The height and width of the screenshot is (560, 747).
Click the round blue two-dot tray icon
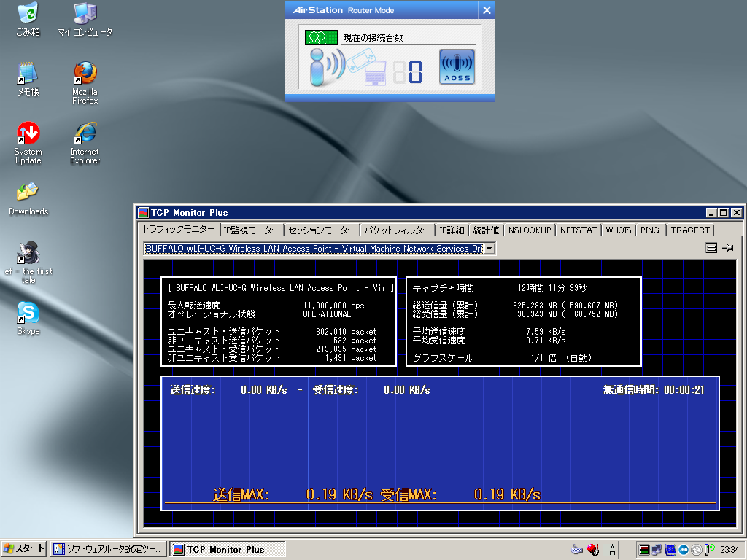click(684, 550)
